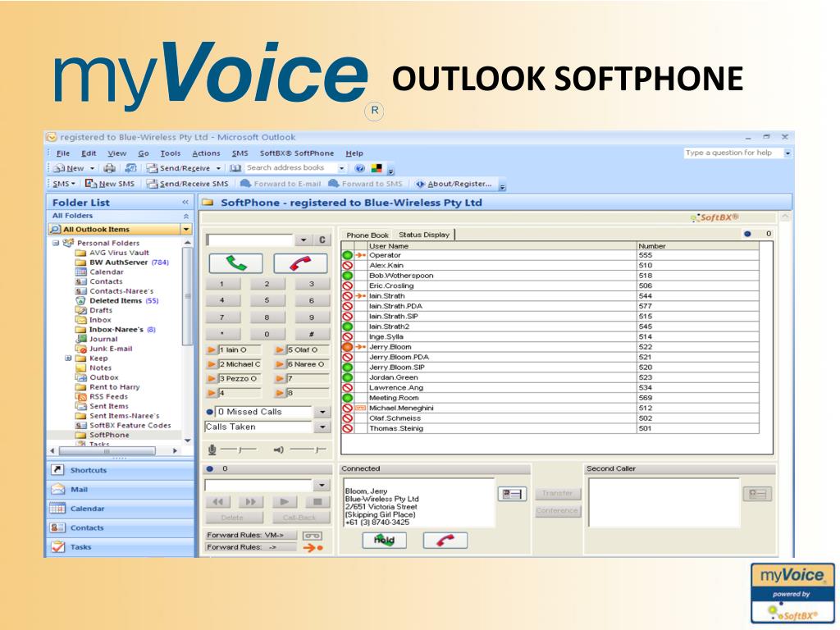Click the Second Caller contact card icon
Screen dimensions: 840x630
(x=757, y=494)
